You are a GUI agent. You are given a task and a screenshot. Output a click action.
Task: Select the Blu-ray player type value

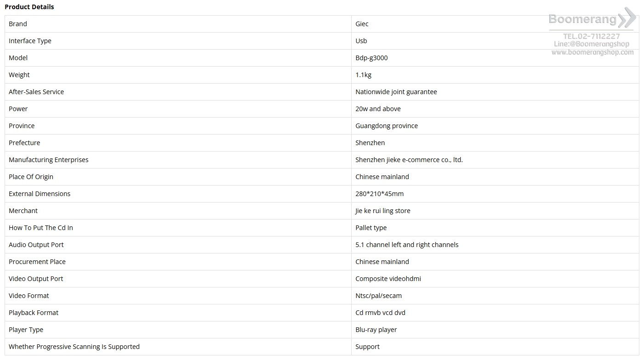click(x=376, y=330)
